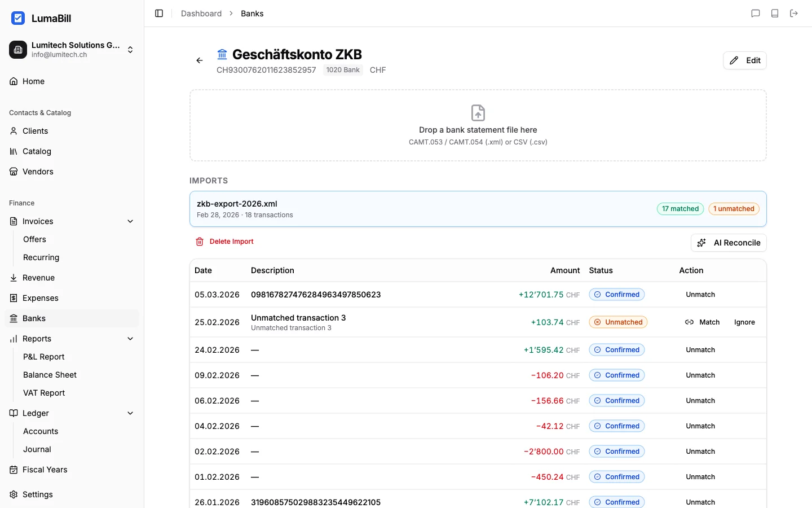The width and height of the screenshot is (812, 508).
Task: Go back using the back arrow near account title
Action: [x=200, y=60]
